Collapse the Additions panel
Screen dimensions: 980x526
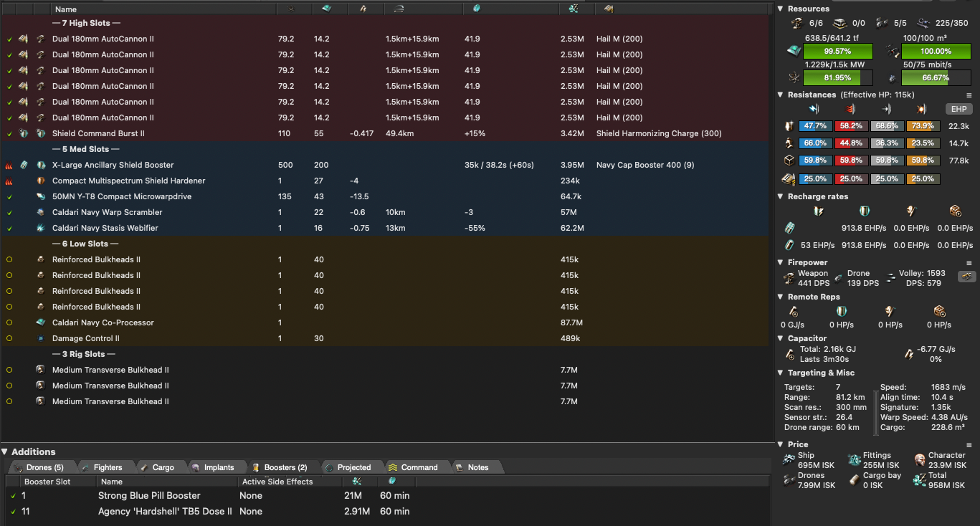point(5,451)
